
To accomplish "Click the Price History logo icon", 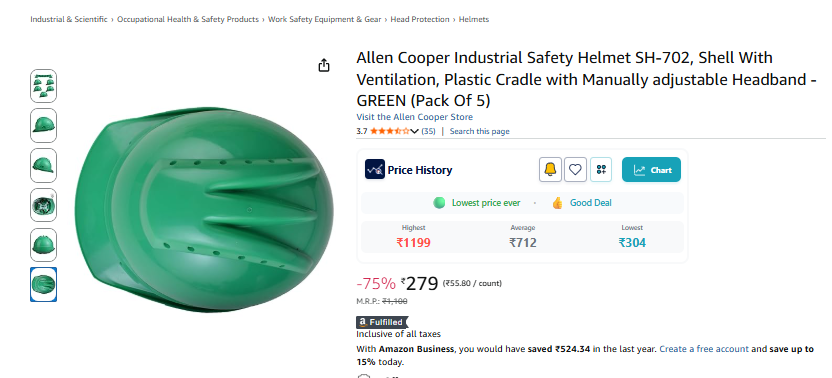I will click(x=375, y=170).
